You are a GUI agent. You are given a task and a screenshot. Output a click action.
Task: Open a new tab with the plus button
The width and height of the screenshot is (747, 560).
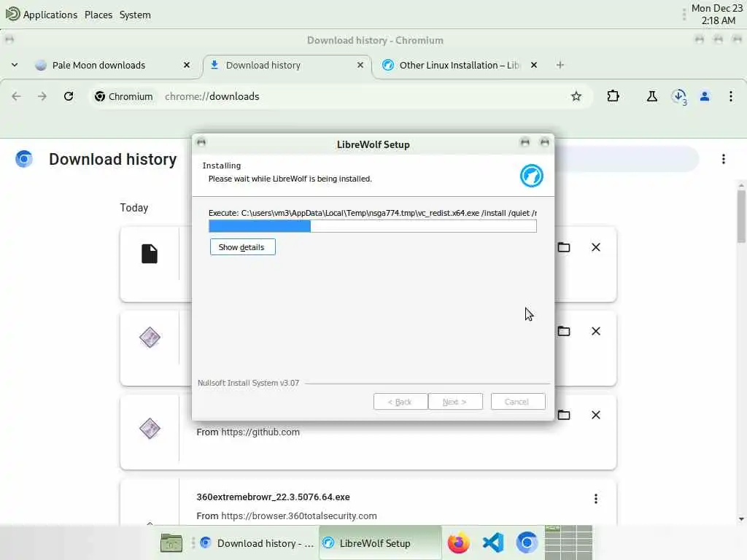tap(560, 65)
